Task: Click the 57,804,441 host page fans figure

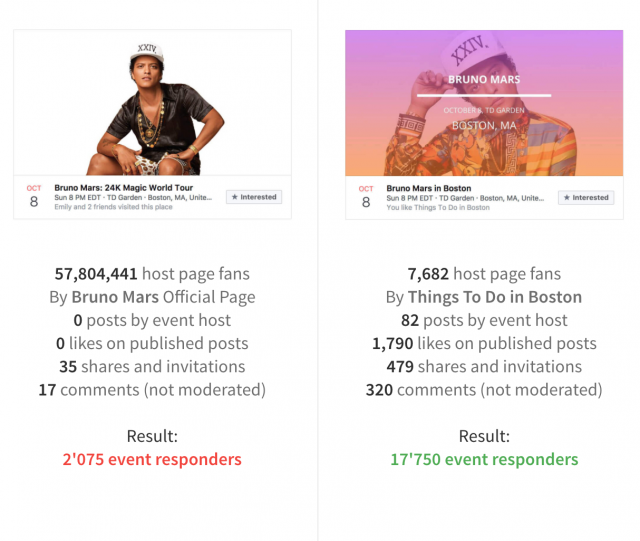Action: [x=96, y=274]
